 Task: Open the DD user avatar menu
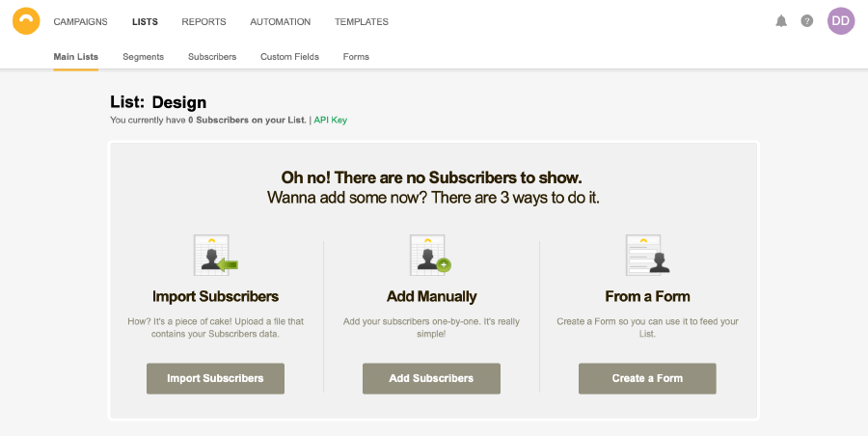[841, 21]
